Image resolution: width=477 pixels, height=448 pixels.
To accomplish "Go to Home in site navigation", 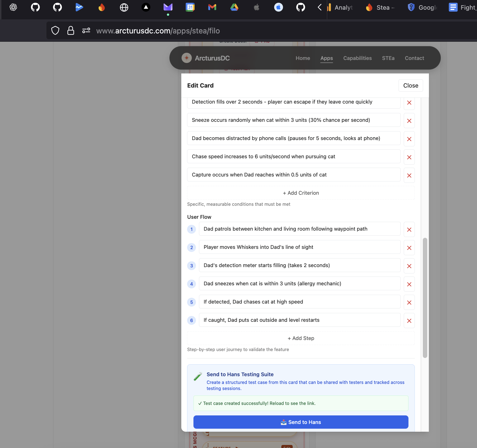I will 303,58.
